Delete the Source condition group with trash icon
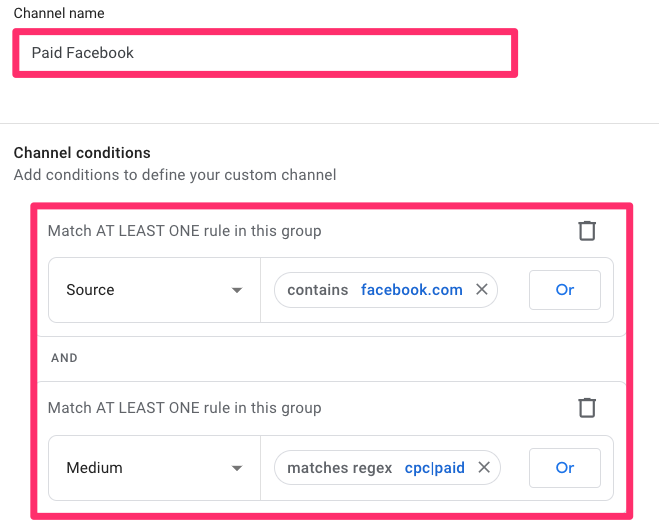Viewport: 659px width, 528px height. click(587, 231)
